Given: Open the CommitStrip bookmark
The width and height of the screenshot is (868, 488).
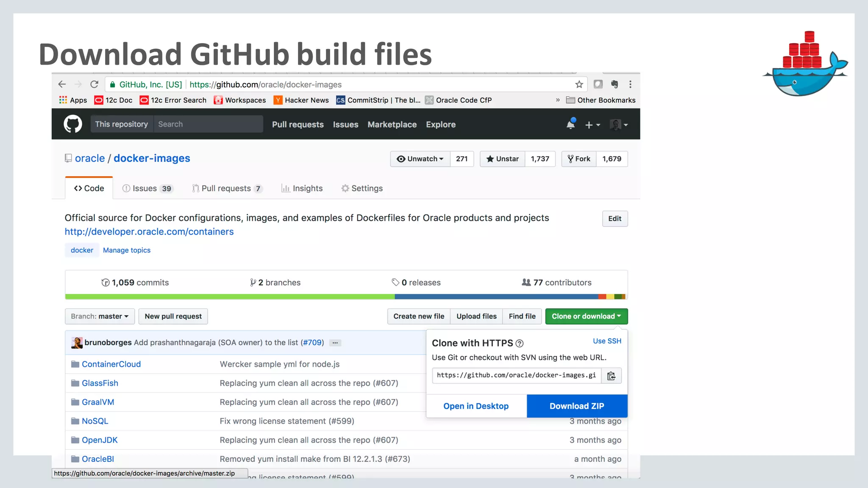Looking at the screenshot, I should [378, 100].
